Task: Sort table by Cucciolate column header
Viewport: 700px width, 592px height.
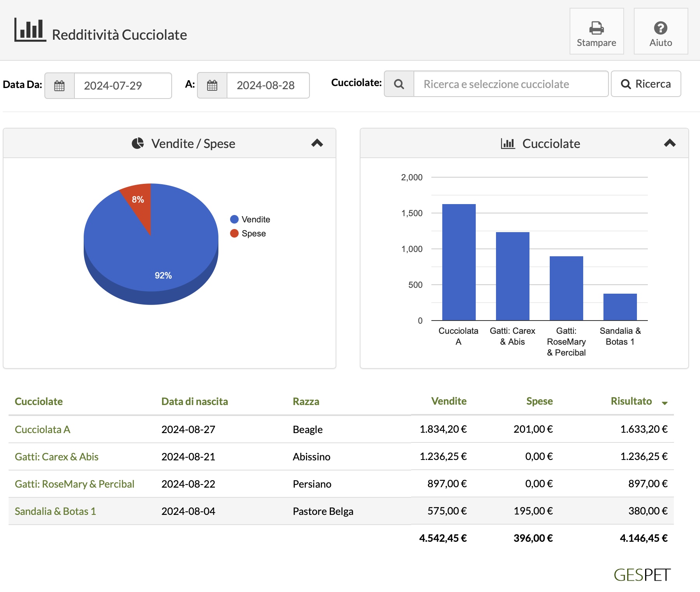Action: [x=39, y=402]
